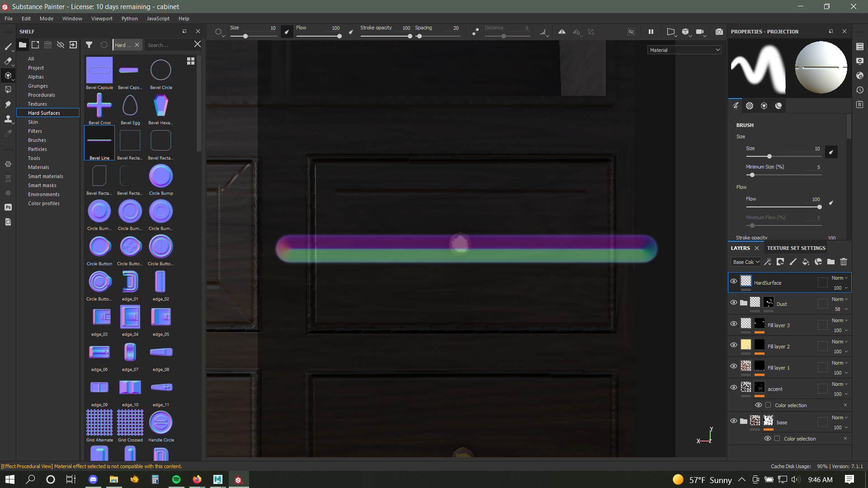Screen dimensions: 868x488
Task: Delete the selected layer with the trash icon
Action: coord(843,262)
